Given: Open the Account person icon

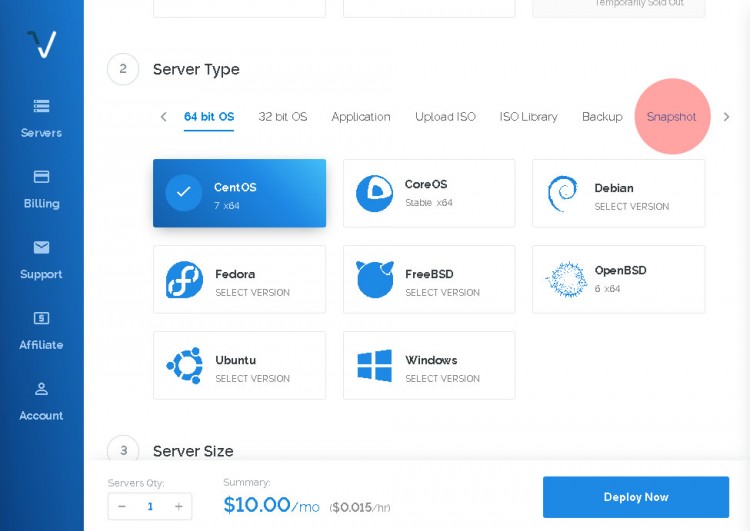Looking at the screenshot, I should tap(42, 388).
